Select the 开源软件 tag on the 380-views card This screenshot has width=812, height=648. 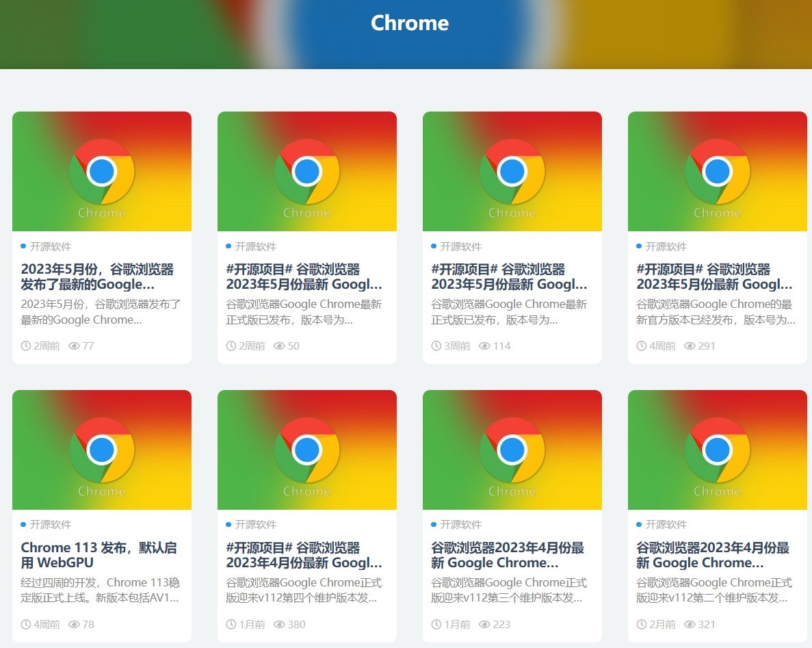[255, 525]
